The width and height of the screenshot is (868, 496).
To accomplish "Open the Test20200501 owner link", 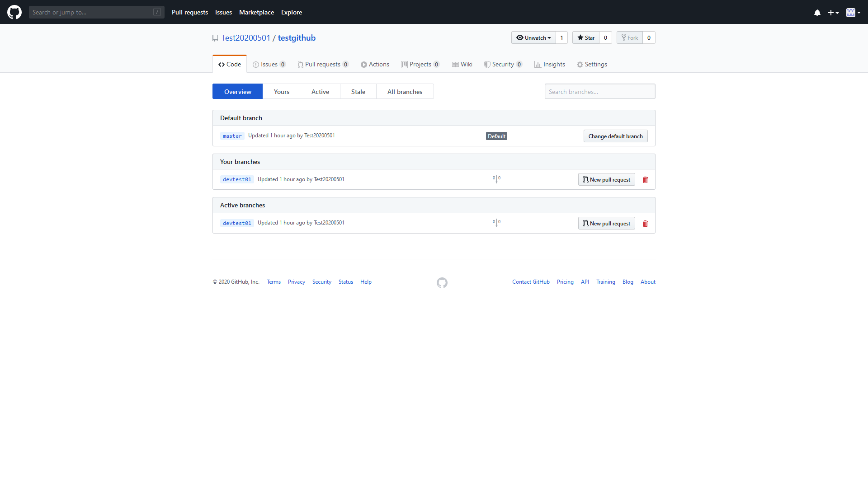I will pos(246,38).
